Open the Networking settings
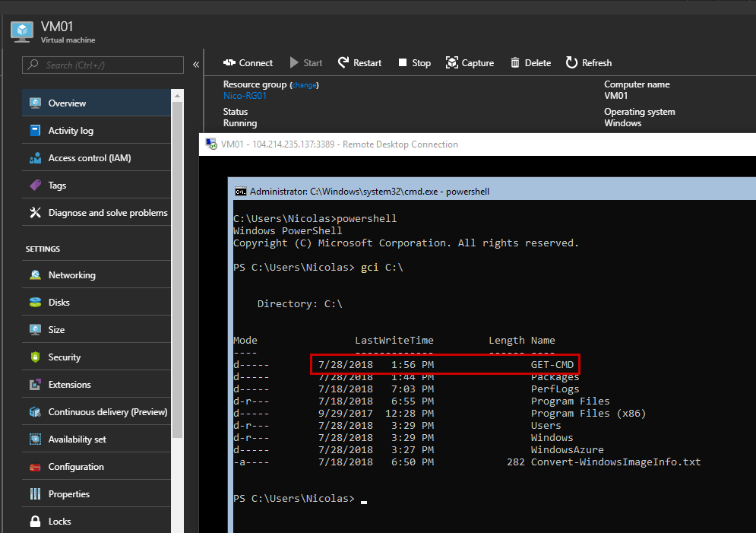Viewport: 756px width, 533px height. (x=96, y=275)
